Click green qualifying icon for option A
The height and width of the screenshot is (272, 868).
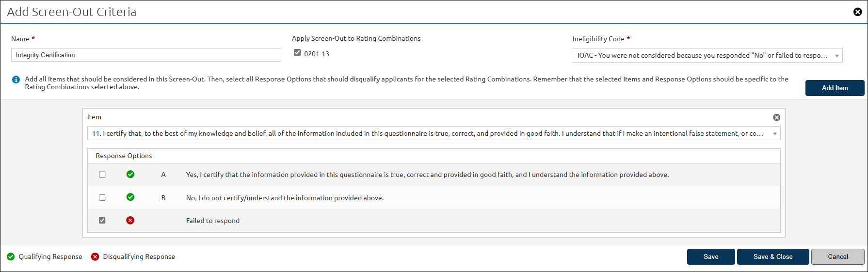tap(130, 174)
